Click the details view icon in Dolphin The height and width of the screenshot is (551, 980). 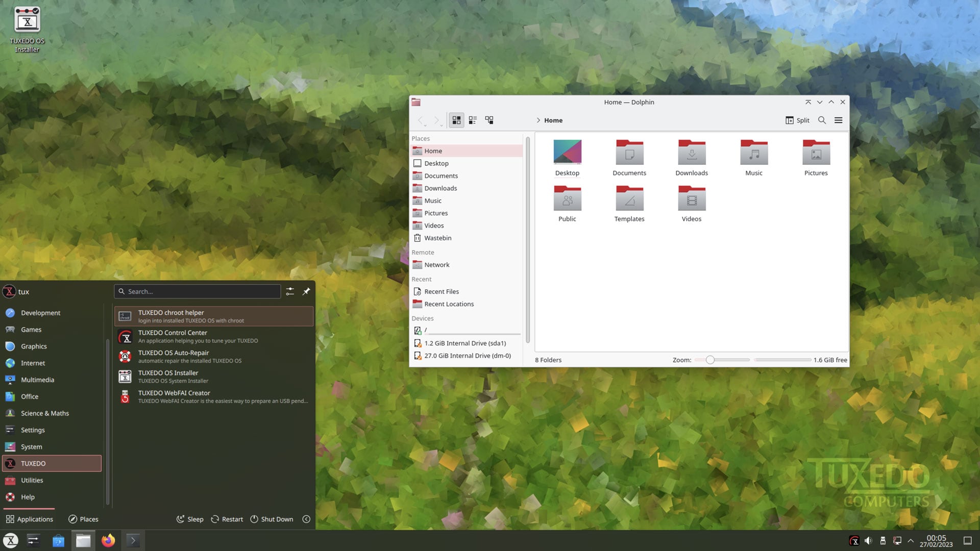pyautogui.click(x=473, y=120)
